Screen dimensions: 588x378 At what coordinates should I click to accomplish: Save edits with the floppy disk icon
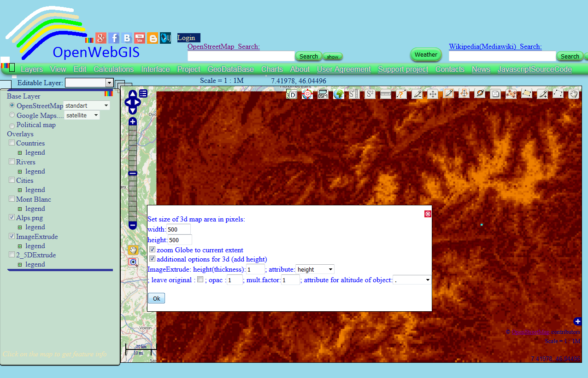(495, 94)
